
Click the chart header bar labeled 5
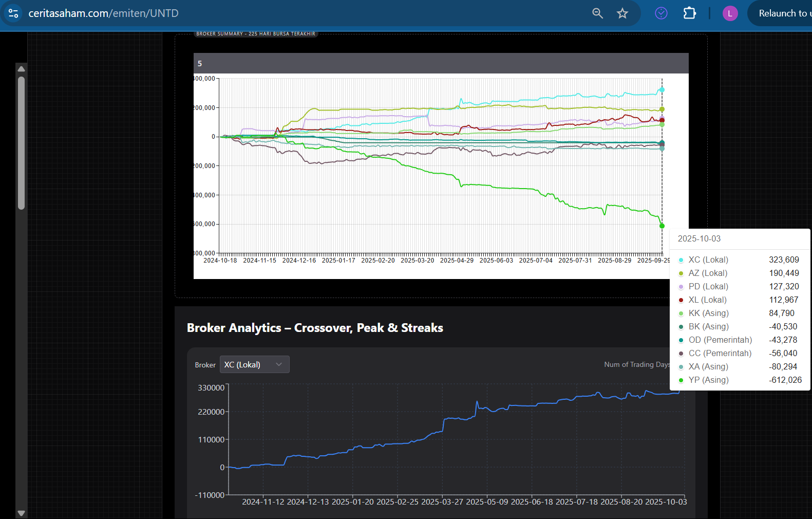pyautogui.click(x=441, y=63)
